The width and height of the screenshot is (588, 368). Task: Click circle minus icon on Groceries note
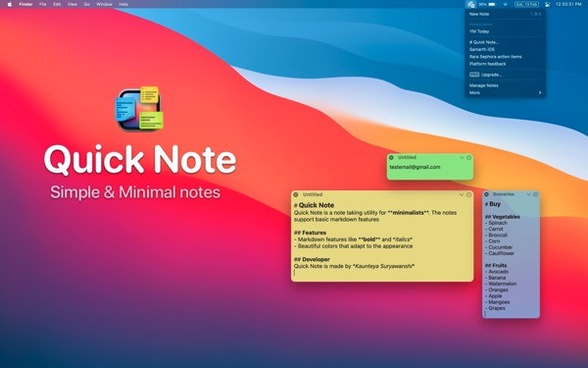(x=535, y=194)
